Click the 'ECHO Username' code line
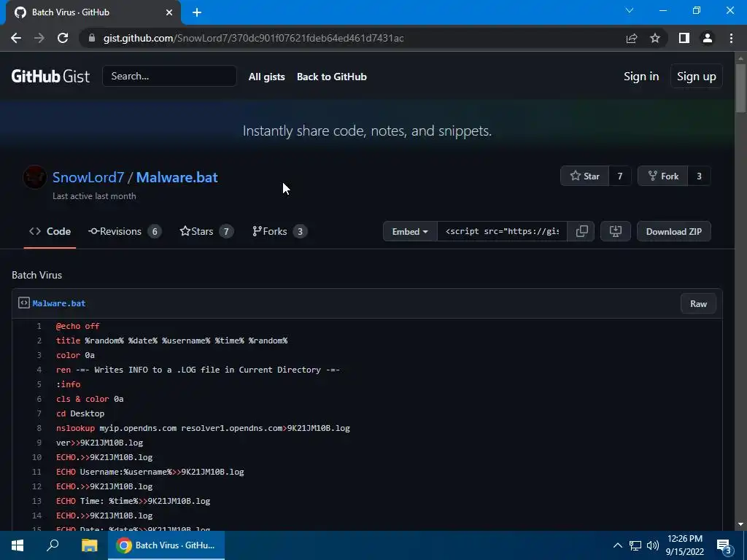 click(150, 472)
